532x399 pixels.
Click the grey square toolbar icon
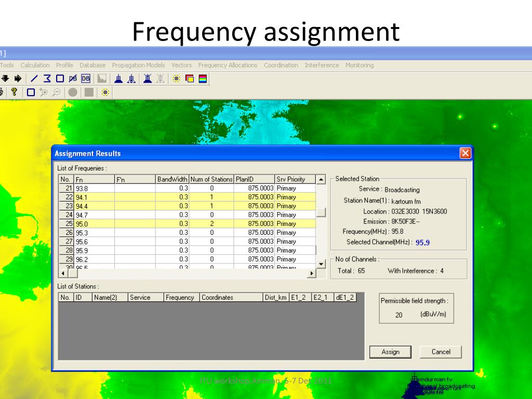click(x=89, y=92)
